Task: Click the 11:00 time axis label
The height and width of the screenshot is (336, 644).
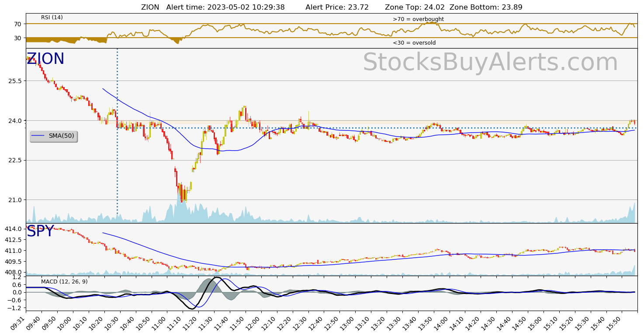Action: [159, 323]
